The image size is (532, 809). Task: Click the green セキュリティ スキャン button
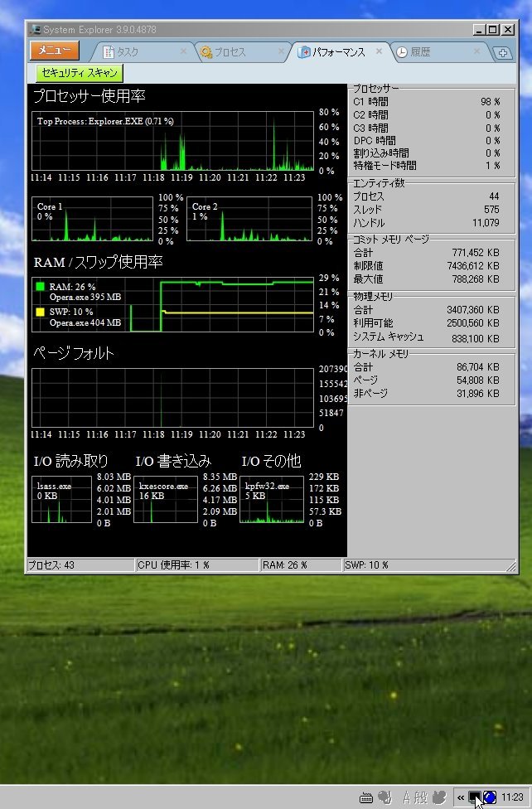[79, 73]
